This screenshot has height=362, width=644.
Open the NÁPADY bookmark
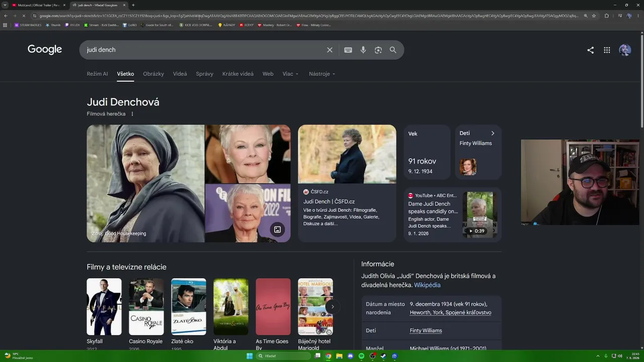226,25
